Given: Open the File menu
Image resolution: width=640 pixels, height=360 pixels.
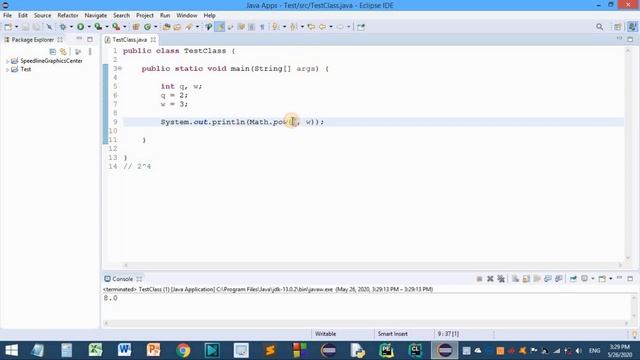Looking at the screenshot, I should pyautogui.click(x=7, y=15).
